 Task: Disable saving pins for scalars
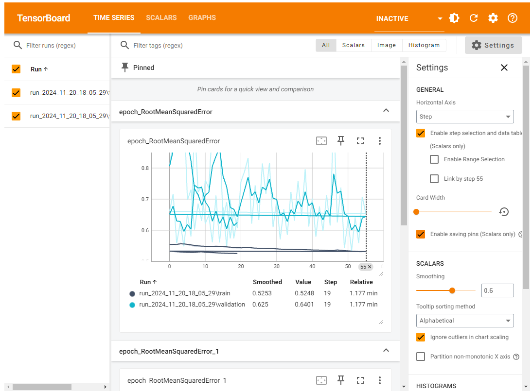(421, 234)
